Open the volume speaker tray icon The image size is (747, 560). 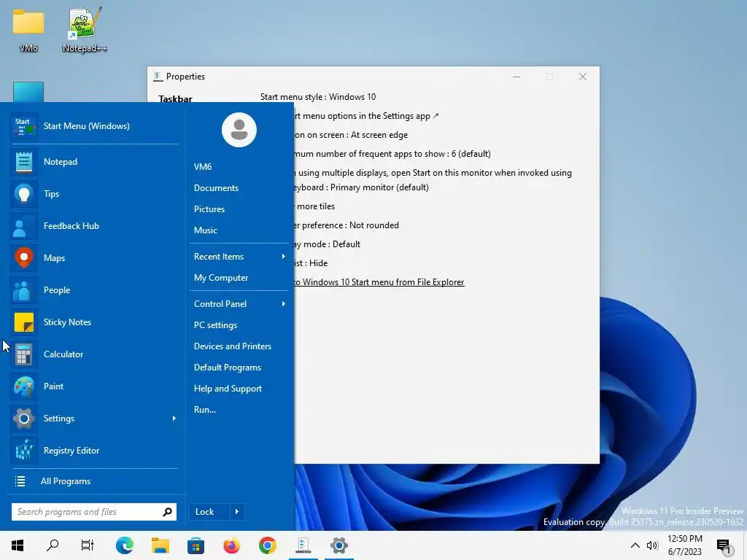tap(652, 545)
